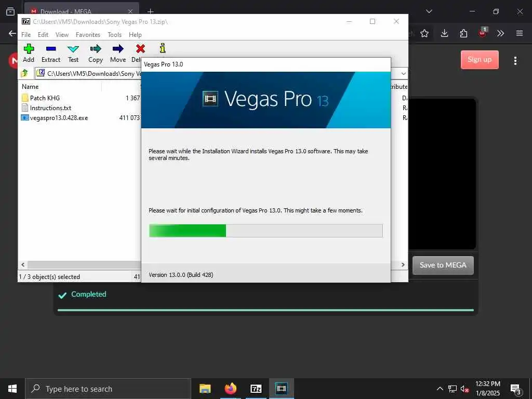Open the 7-Zip Help menu
Viewport: 532px width, 399px height.
pos(135,35)
